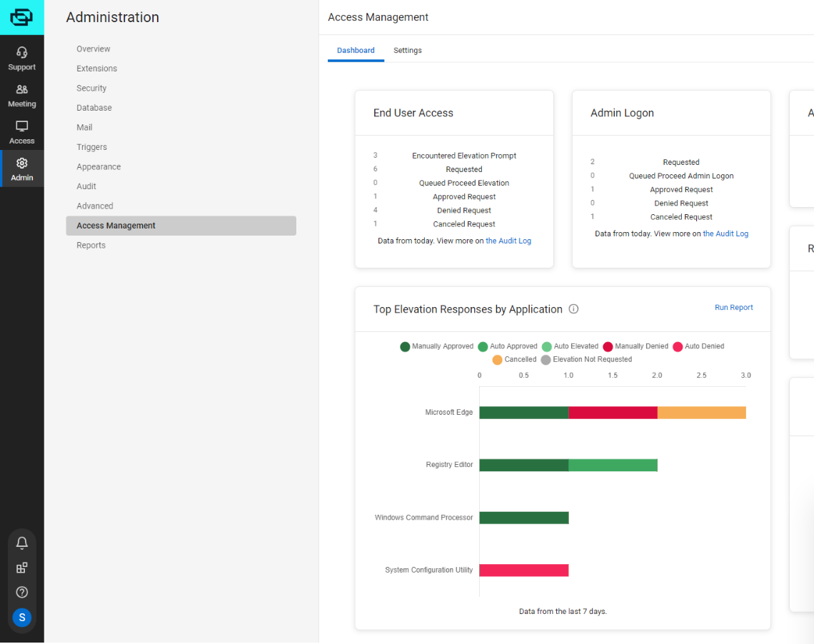The height and width of the screenshot is (644, 814).
Task: Click 'Queued Proceed Admin Logon' text
Action: pyautogui.click(x=681, y=176)
